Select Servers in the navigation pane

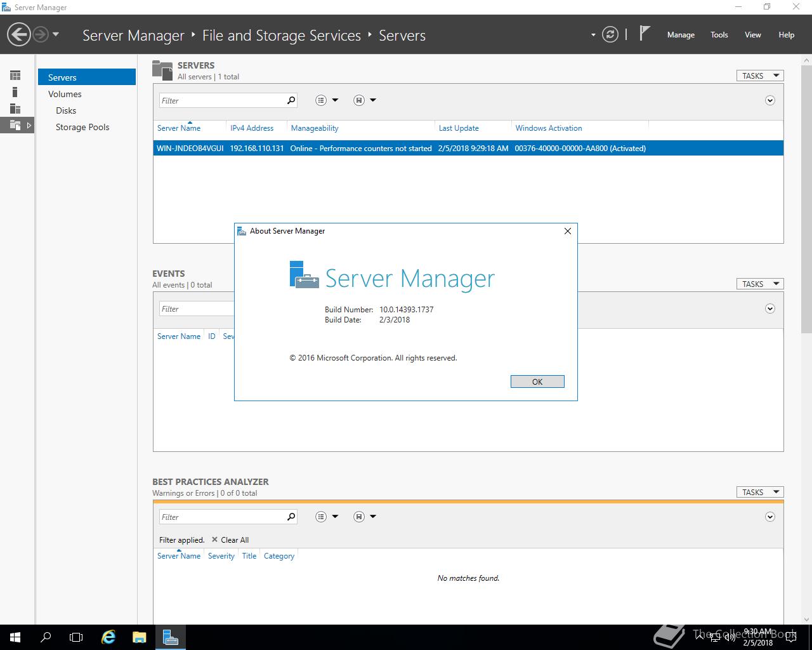(x=87, y=77)
